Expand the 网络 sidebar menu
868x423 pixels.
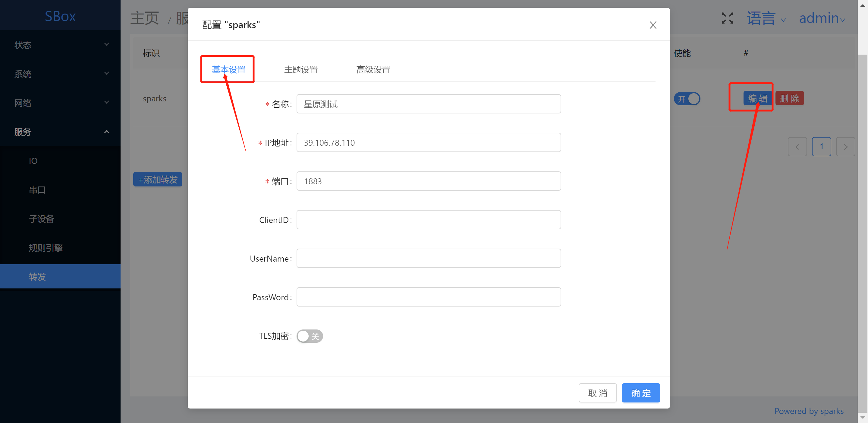(60, 103)
